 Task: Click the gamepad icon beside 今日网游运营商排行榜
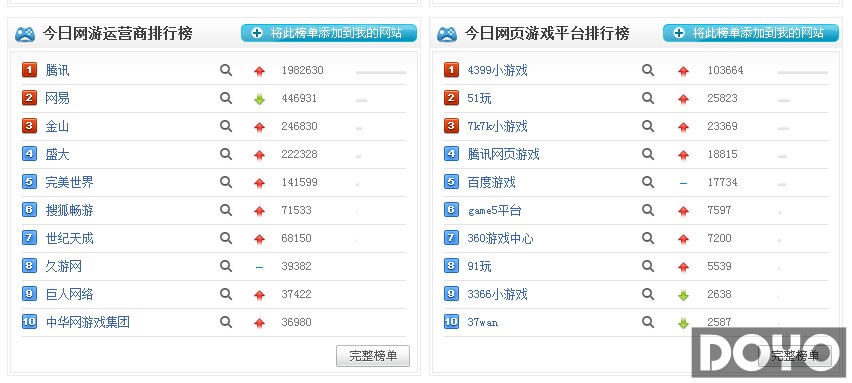(x=24, y=34)
